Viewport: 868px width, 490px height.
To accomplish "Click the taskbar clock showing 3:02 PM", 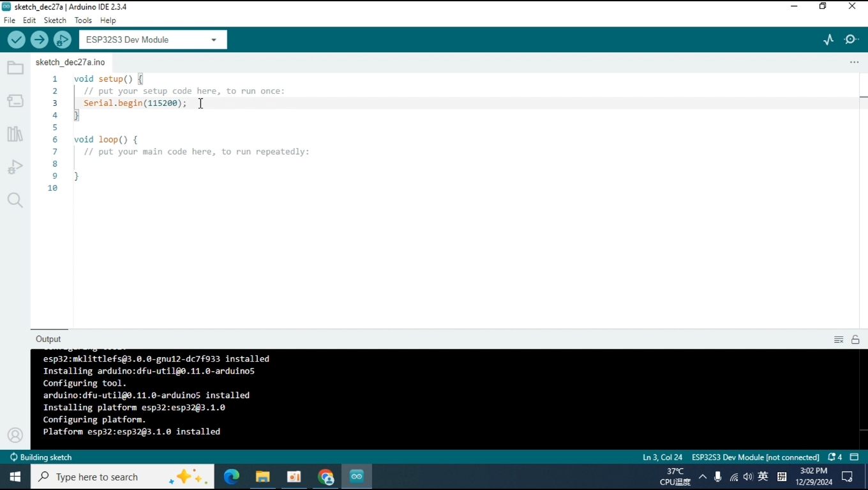I will click(x=814, y=477).
